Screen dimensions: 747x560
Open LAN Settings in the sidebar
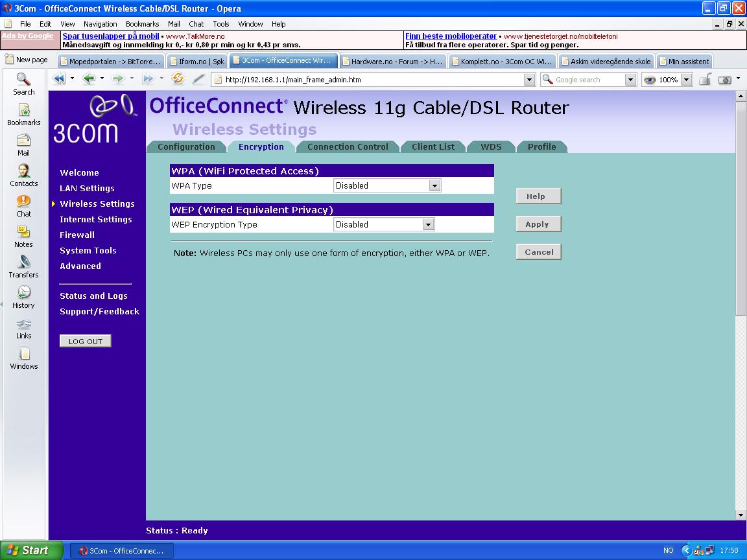click(87, 188)
